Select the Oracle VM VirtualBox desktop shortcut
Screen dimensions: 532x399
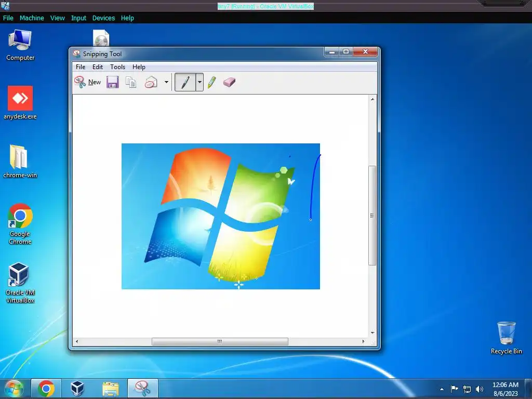point(20,283)
